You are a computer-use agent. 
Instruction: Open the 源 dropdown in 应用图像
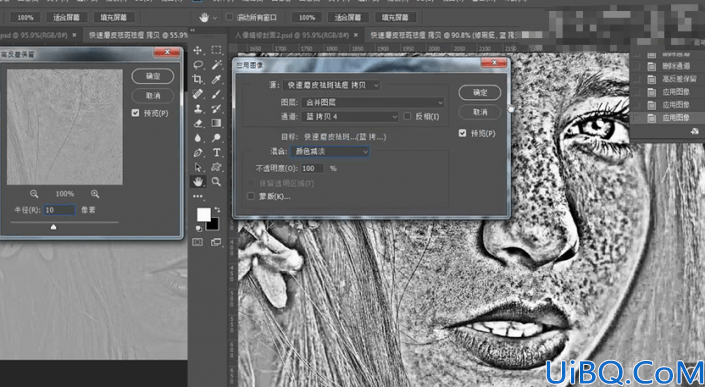(331, 85)
